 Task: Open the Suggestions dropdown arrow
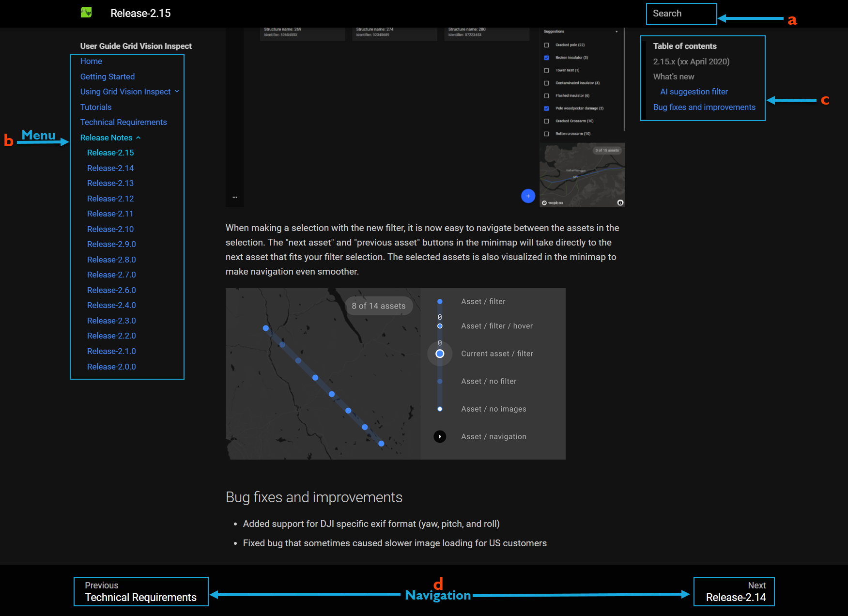(617, 32)
